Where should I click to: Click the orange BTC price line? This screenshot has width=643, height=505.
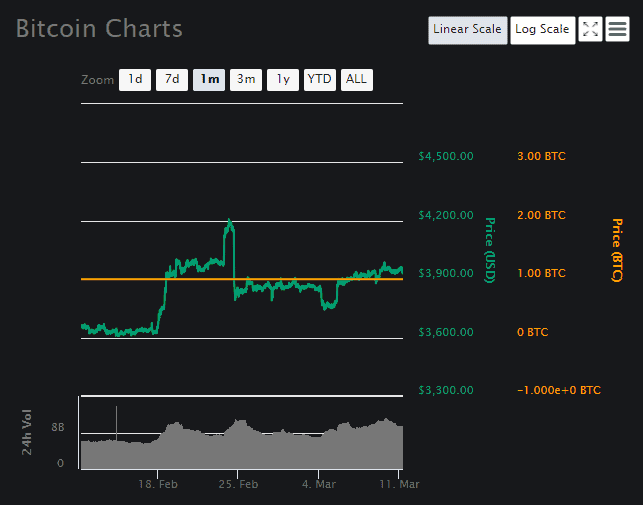(242, 279)
